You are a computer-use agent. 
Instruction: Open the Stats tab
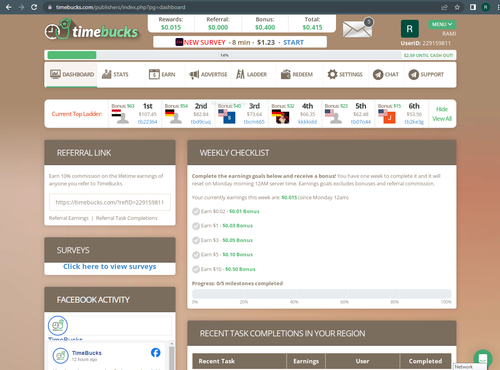coord(115,74)
